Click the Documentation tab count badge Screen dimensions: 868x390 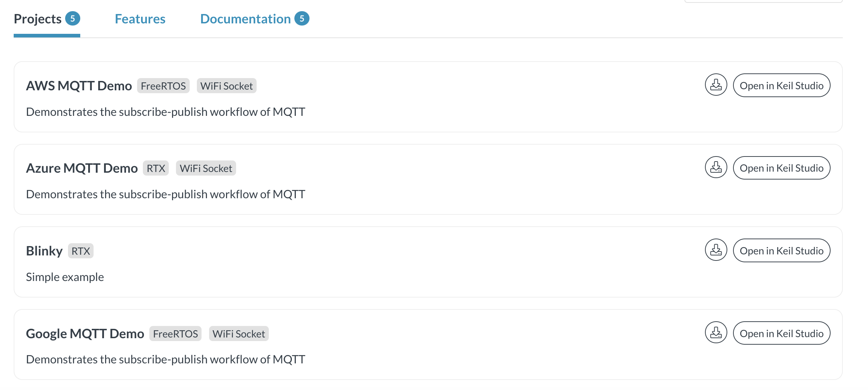tap(302, 18)
